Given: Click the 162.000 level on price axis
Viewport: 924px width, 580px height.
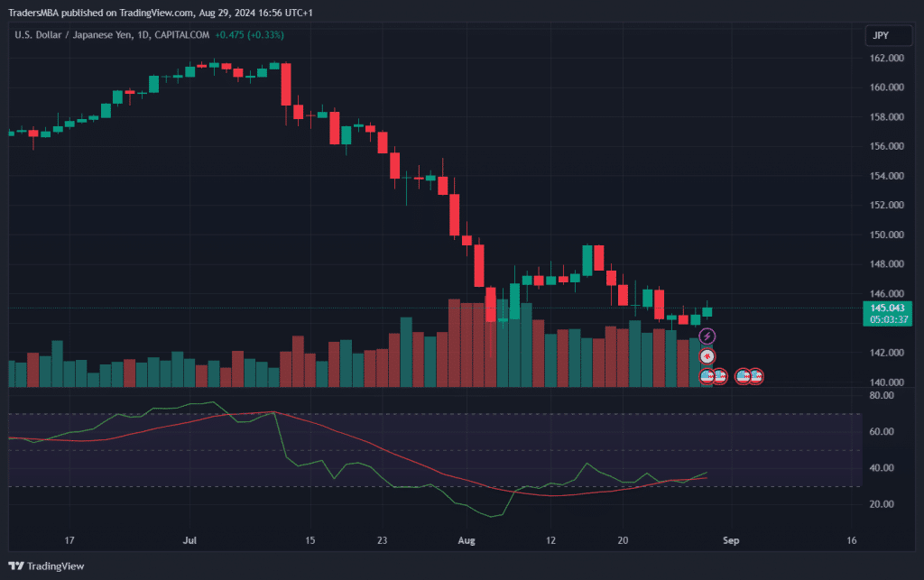Looking at the screenshot, I should pos(887,58).
